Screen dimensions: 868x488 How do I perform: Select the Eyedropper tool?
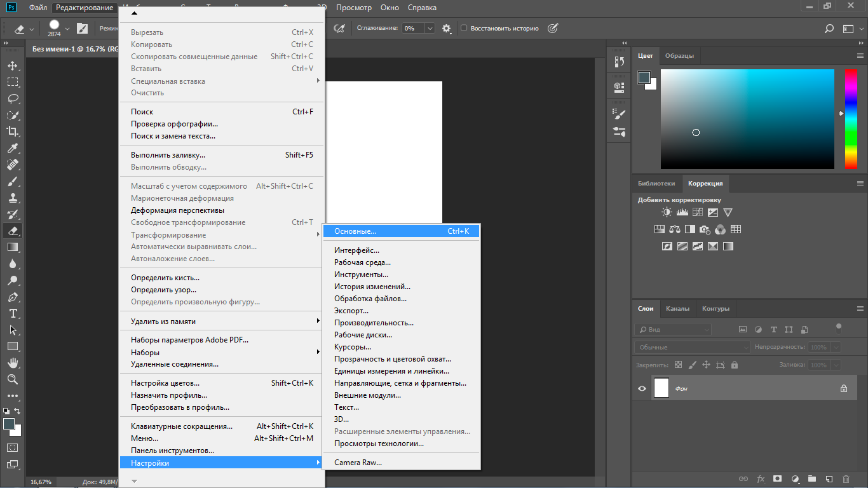[13, 148]
